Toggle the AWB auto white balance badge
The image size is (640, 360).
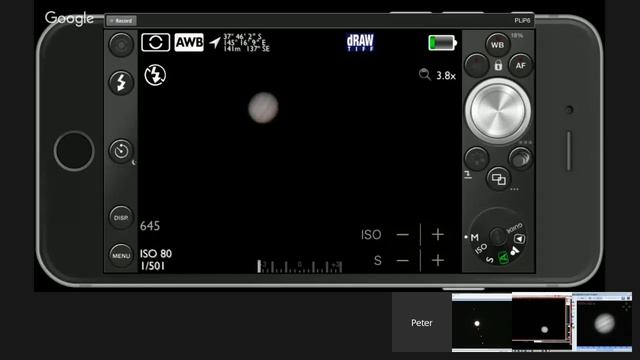(x=189, y=42)
